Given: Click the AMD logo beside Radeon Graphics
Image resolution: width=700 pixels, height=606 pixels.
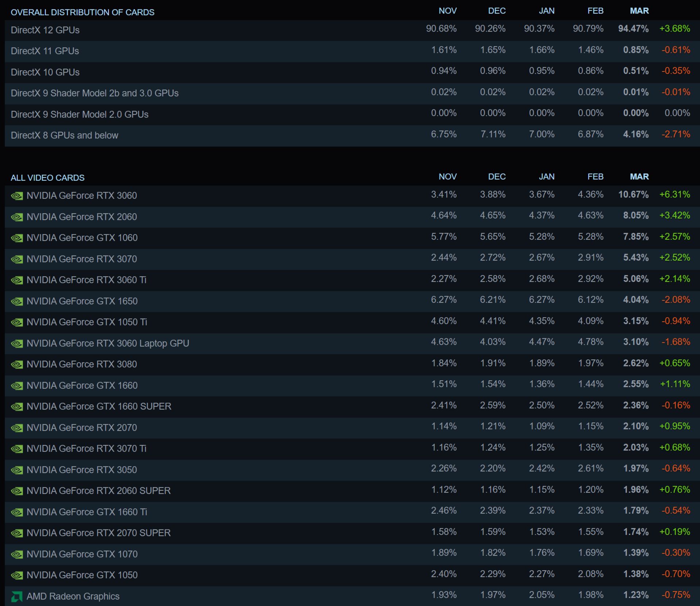Looking at the screenshot, I should (17, 597).
